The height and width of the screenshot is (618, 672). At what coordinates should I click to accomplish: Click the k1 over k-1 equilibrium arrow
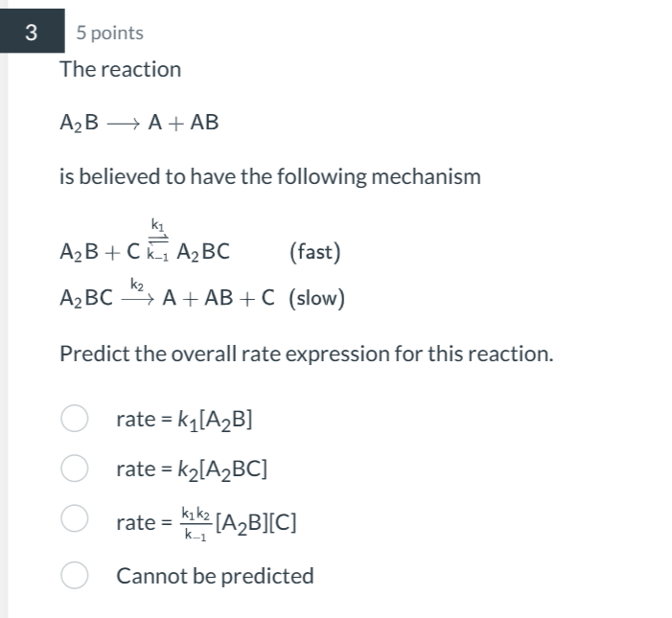(x=156, y=240)
